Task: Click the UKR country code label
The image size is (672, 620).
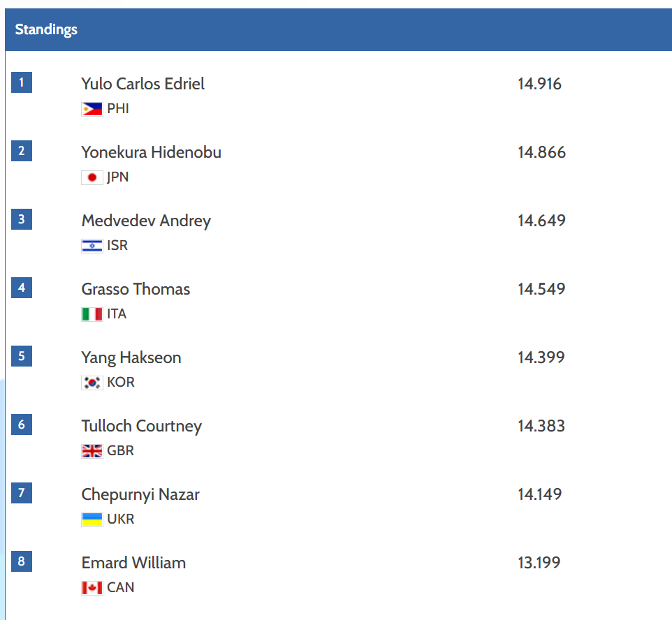Action: (x=120, y=519)
